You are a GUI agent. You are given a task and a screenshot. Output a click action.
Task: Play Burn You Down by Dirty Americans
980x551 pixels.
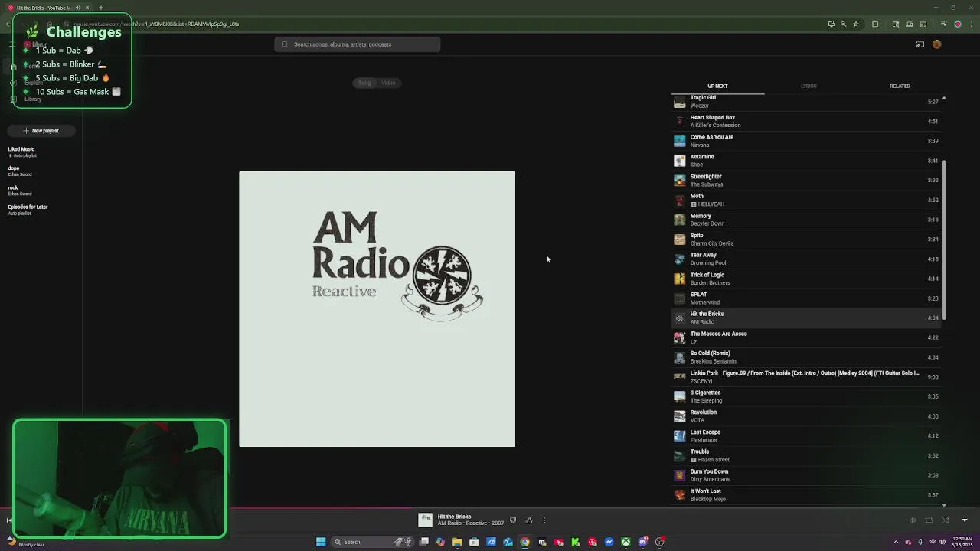click(807, 474)
